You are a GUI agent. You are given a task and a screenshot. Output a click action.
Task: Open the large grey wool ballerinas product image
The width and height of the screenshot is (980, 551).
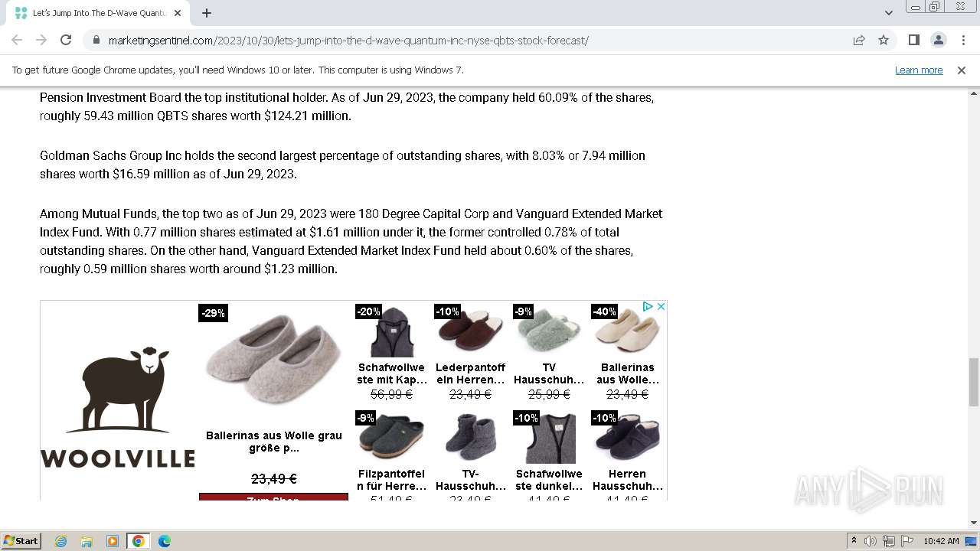(x=273, y=358)
